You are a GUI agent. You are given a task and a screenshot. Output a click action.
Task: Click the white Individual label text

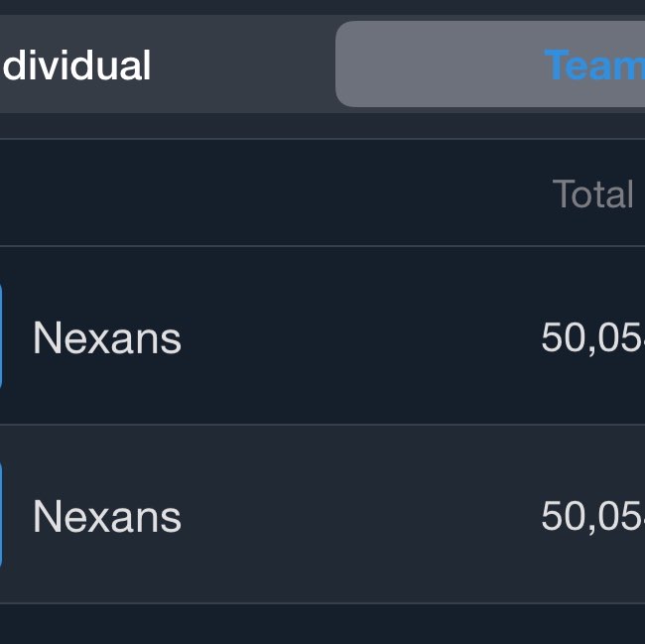pyautogui.click(x=75, y=65)
